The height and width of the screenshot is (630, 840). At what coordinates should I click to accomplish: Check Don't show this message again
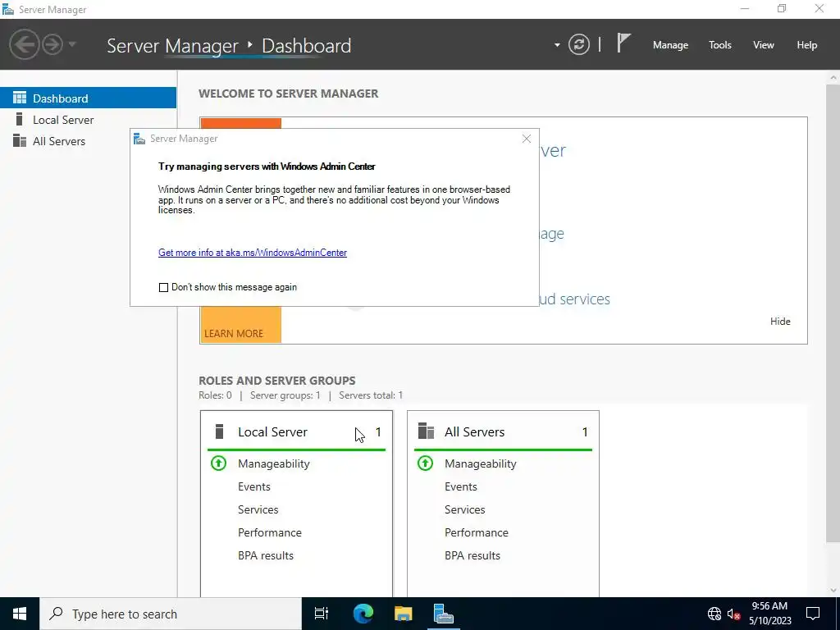point(163,287)
